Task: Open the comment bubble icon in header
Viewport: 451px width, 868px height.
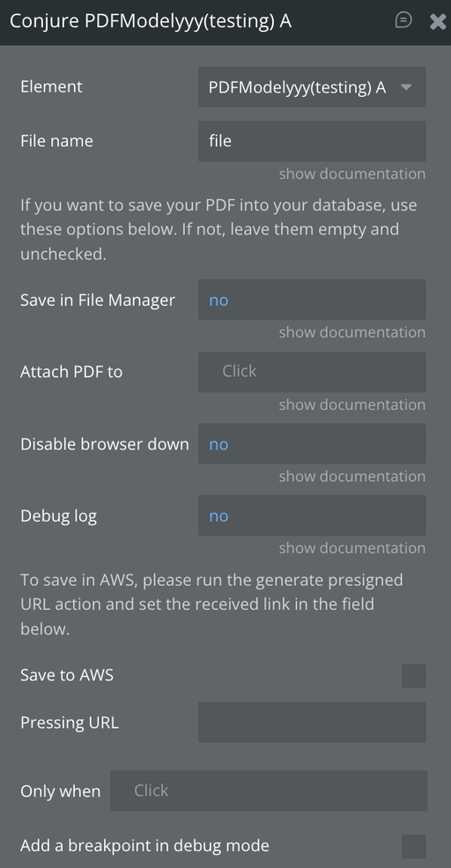Action: (403, 20)
